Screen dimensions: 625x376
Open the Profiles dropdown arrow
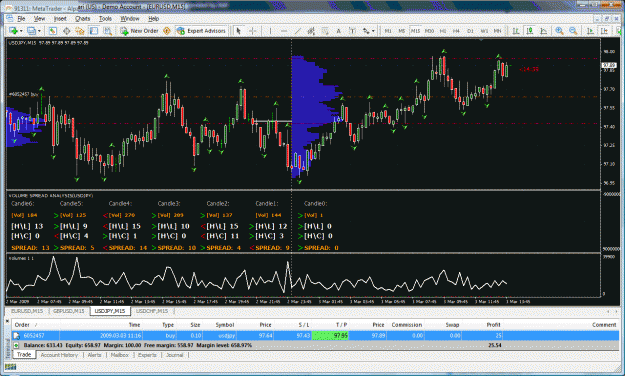(x=39, y=31)
